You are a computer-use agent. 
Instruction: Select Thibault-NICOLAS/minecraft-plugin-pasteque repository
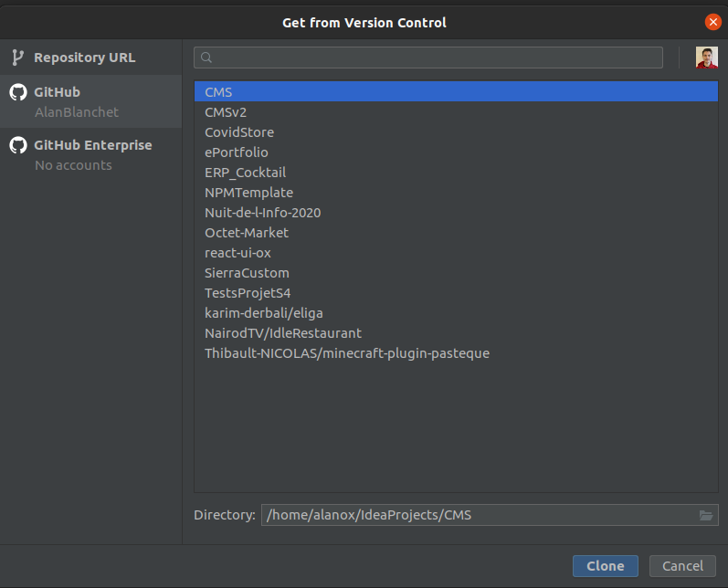pyautogui.click(x=347, y=353)
